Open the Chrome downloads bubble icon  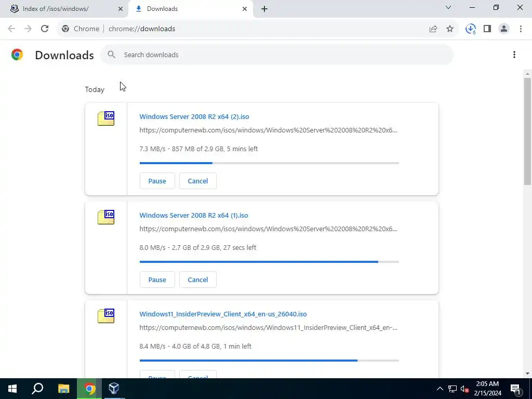pyautogui.click(x=471, y=29)
